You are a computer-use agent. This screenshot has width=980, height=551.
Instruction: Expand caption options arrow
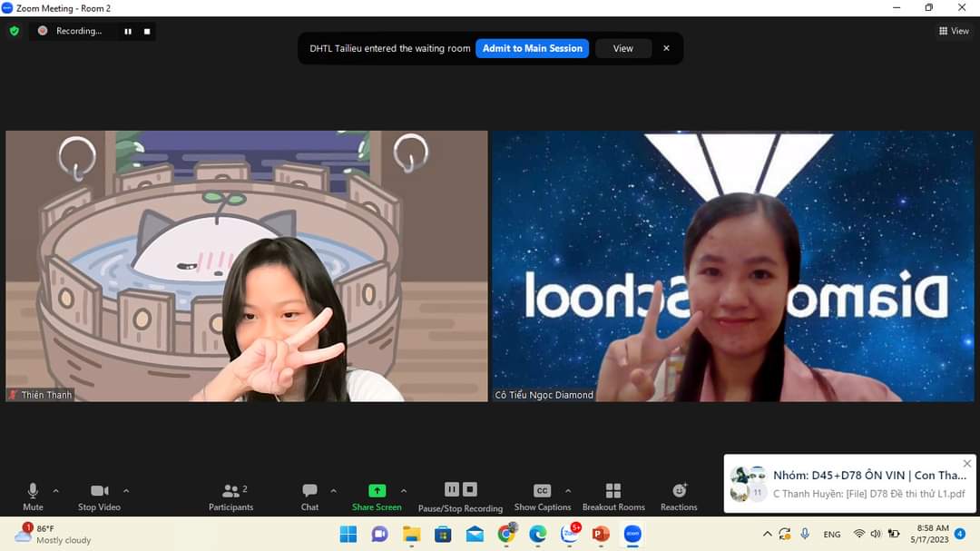[x=568, y=491]
